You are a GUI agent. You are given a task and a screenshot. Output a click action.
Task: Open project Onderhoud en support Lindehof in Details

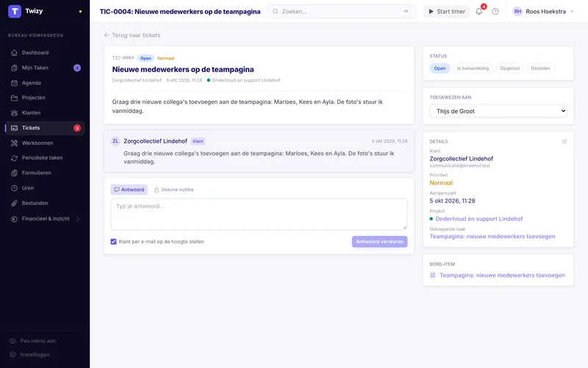click(479, 219)
